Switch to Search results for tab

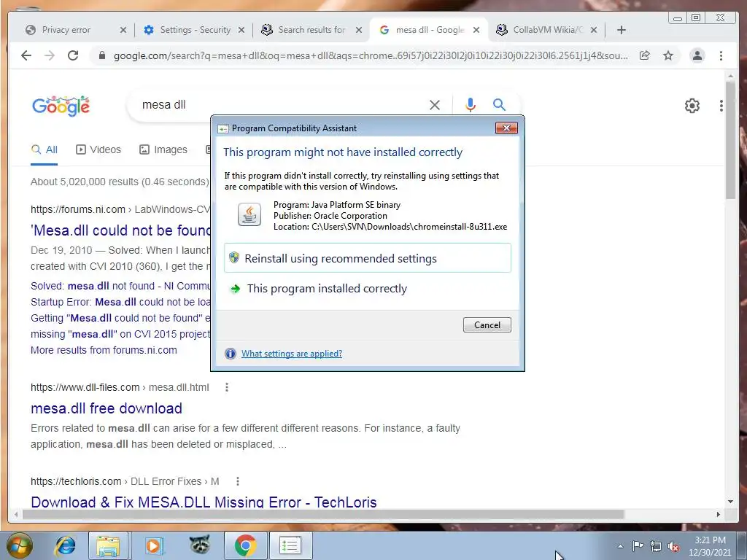point(311,30)
